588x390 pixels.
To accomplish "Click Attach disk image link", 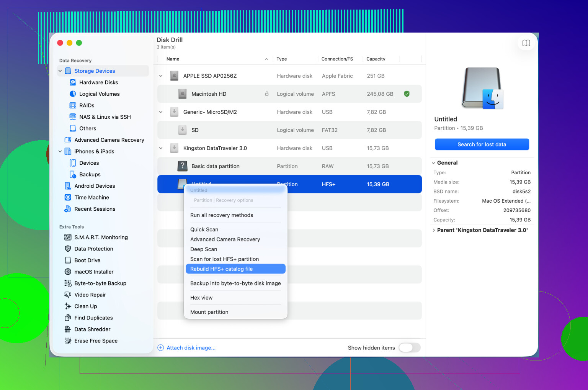I will [187, 348].
